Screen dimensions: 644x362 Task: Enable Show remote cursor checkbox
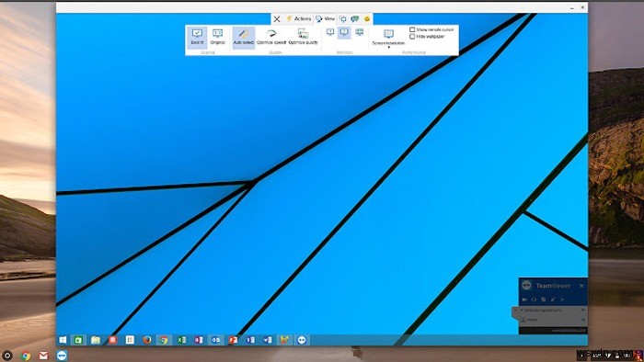point(412,29)
